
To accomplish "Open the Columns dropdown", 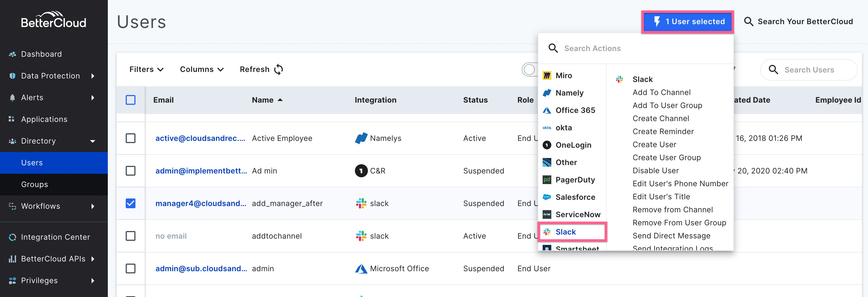I will tap(201, 69).
